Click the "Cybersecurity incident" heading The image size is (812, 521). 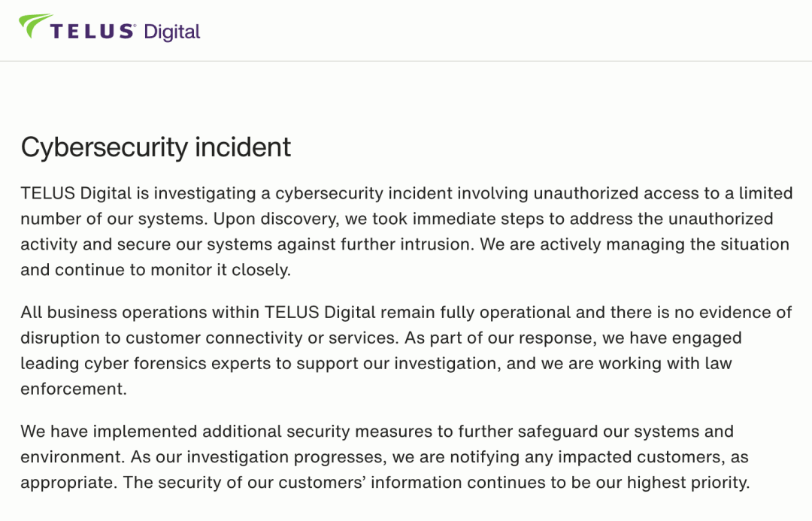156,147
